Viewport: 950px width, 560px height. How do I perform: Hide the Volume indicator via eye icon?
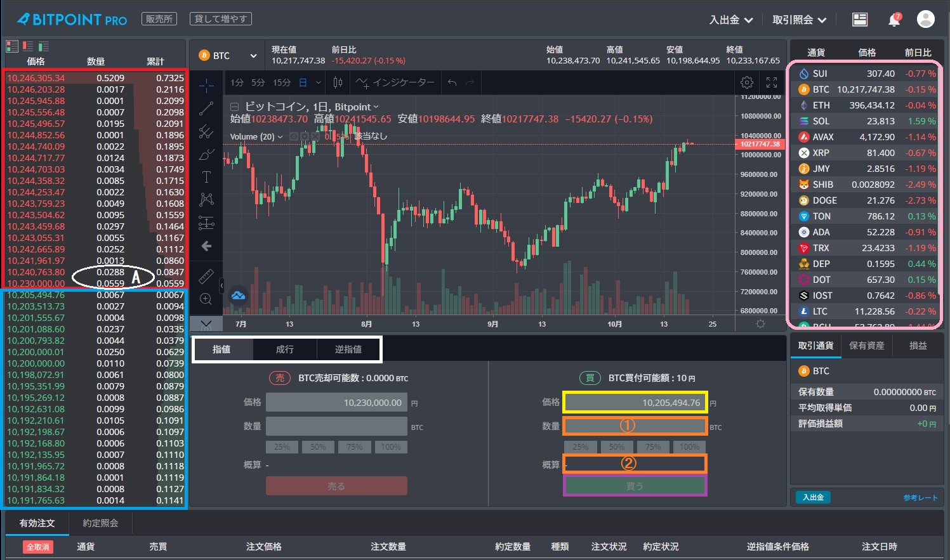[x=294, y=136]
